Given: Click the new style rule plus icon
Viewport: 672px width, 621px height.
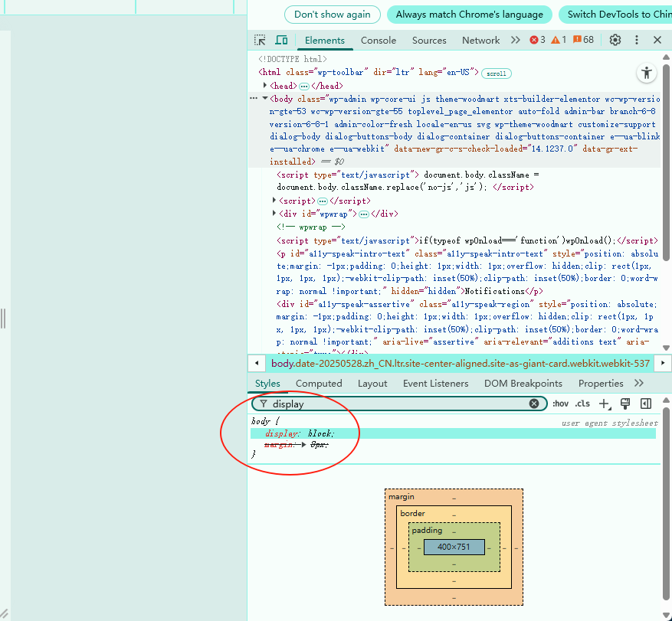Looking at the screenshot, I should 605,404.
